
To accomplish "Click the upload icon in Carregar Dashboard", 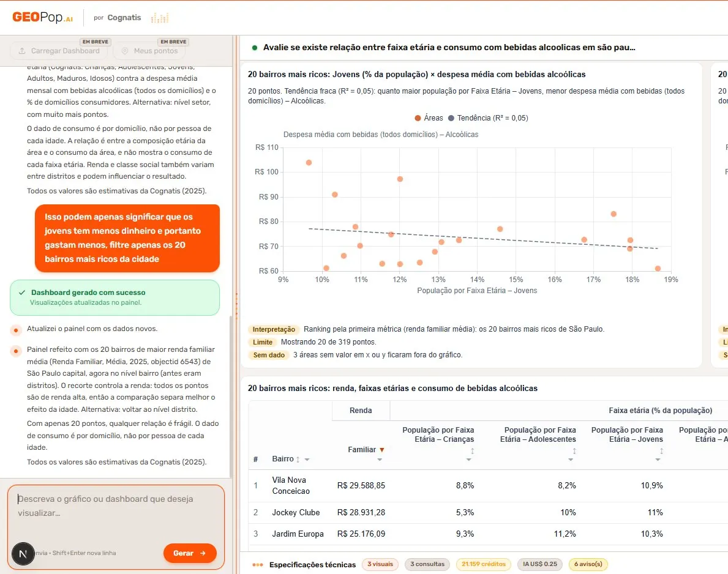I will pyautogui.click(x=22, y=51).
